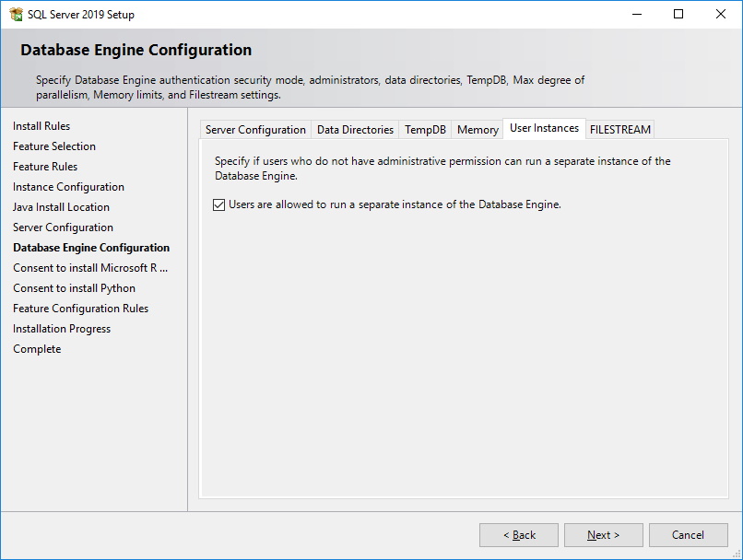
Task: Proceed with the Next button
Action: click(x=603, y=535)
